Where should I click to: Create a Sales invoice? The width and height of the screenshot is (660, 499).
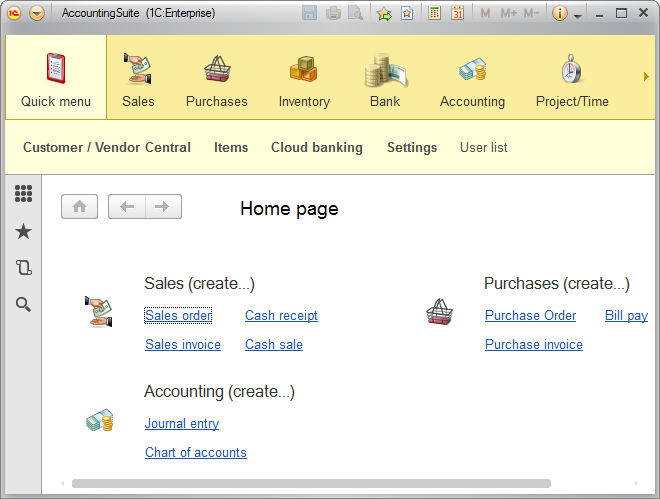click(x=183, y=345)
